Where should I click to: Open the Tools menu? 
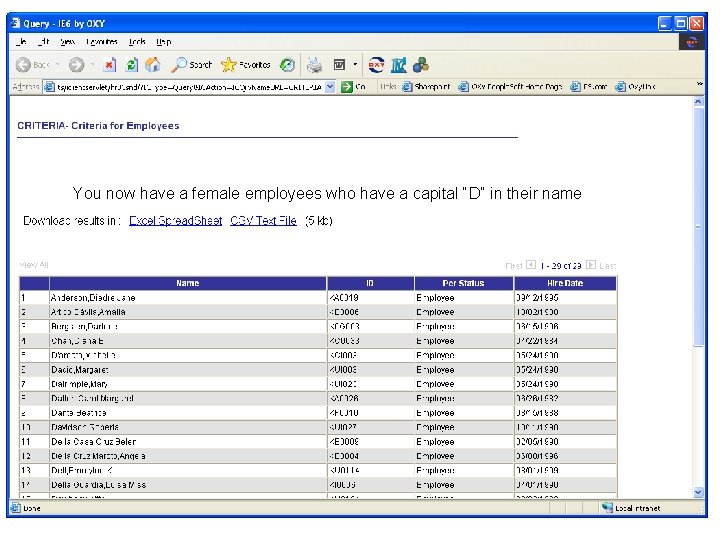137,42
